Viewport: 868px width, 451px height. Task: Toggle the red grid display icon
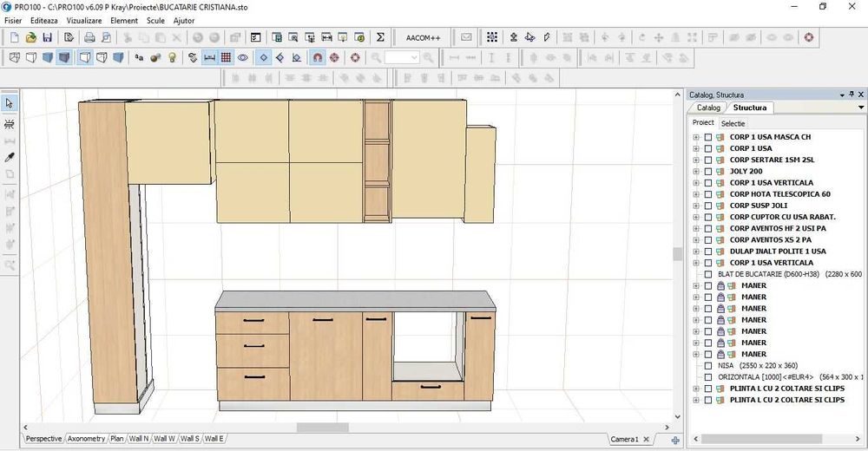click(x=226, y=58)
